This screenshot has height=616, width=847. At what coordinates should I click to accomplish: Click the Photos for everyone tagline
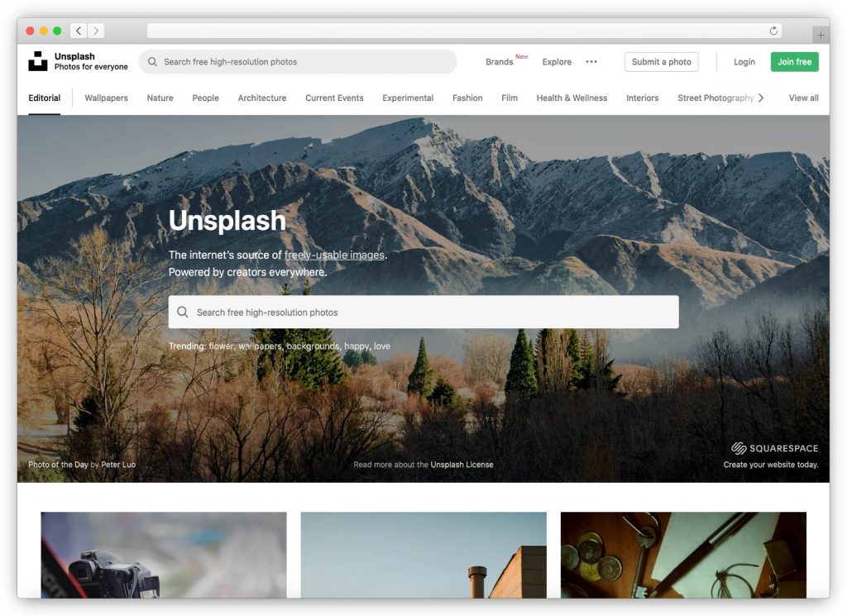(91, 67)
